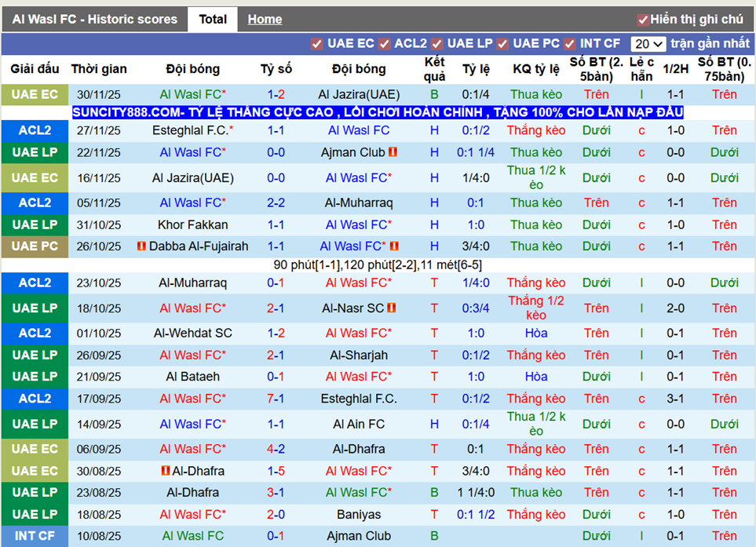This screenshot has height=547, width=756.
Task: Click Al Ain FC team name
Action: pyautogui.click(x=359, y=424)
